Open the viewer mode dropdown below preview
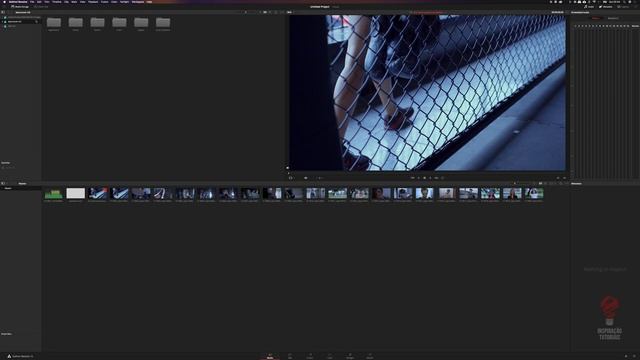 291,178
